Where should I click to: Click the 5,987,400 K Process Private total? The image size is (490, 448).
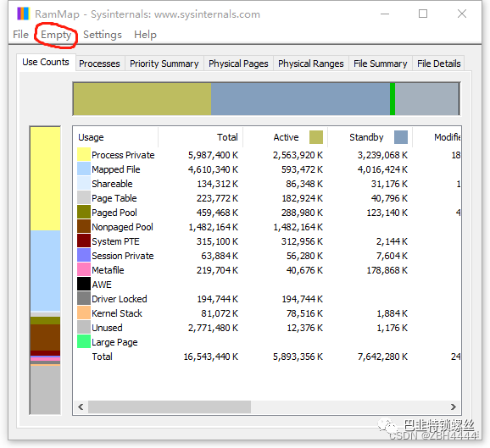pos(213,155)
